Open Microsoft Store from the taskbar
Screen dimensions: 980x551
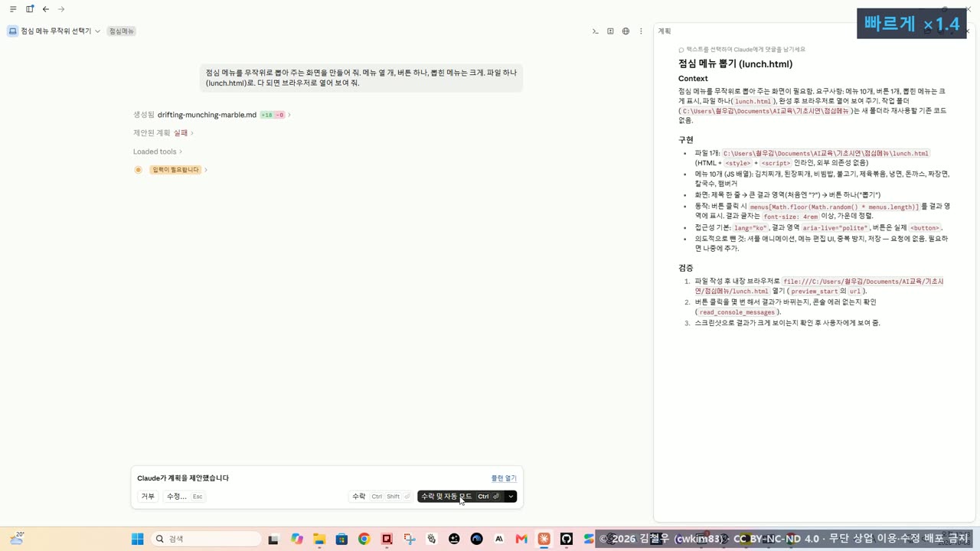[x=341, y=539]
